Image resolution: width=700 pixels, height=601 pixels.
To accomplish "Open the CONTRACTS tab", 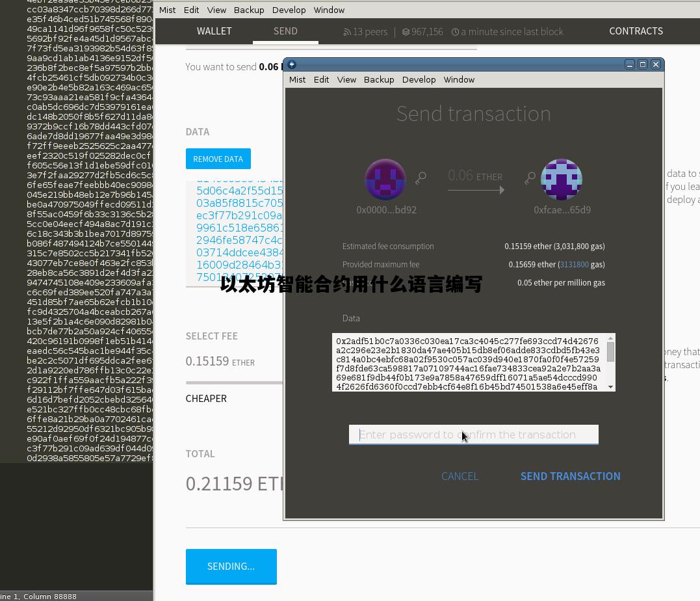I will (x=636, y=31).
